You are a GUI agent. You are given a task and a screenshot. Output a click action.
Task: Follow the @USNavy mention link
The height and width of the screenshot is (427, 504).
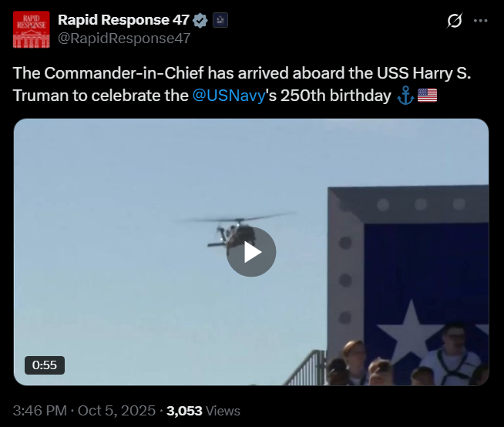[x=229, y=96]
